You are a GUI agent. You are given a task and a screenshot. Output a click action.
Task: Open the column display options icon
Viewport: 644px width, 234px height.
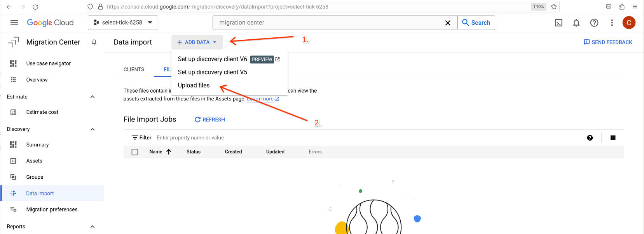pyautogui.click(x=613, y=138)
